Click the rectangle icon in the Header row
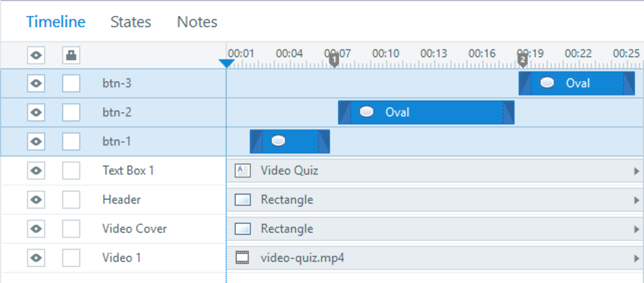 point(243,200)
